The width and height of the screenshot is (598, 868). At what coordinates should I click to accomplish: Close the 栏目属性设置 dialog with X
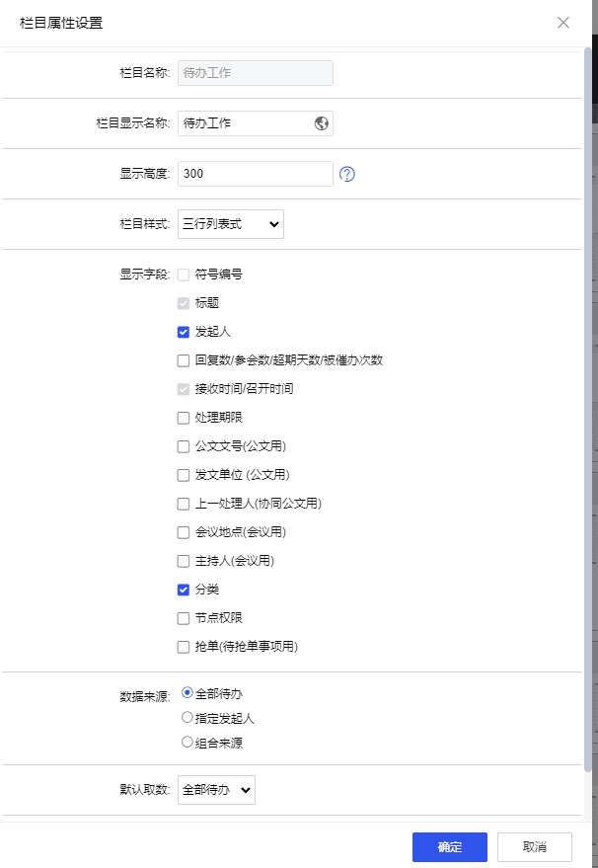pyautogui.click(x=563, y=23)
